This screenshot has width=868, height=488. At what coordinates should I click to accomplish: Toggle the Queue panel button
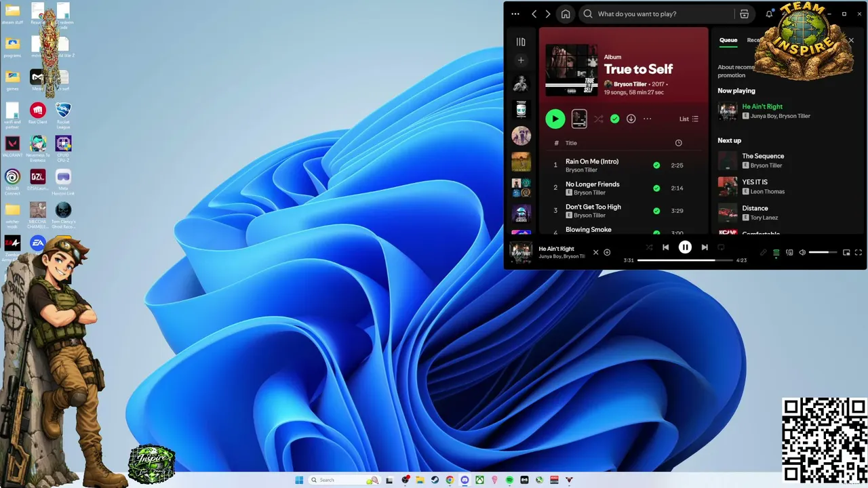[776, 252]
